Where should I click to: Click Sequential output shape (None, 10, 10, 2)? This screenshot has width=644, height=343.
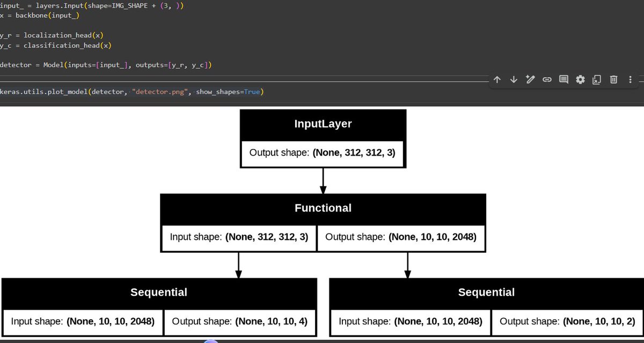click(567, 322)
